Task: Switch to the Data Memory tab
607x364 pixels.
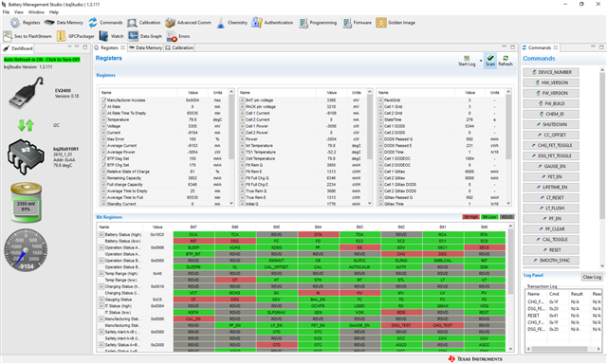Action: coord(145,47)
